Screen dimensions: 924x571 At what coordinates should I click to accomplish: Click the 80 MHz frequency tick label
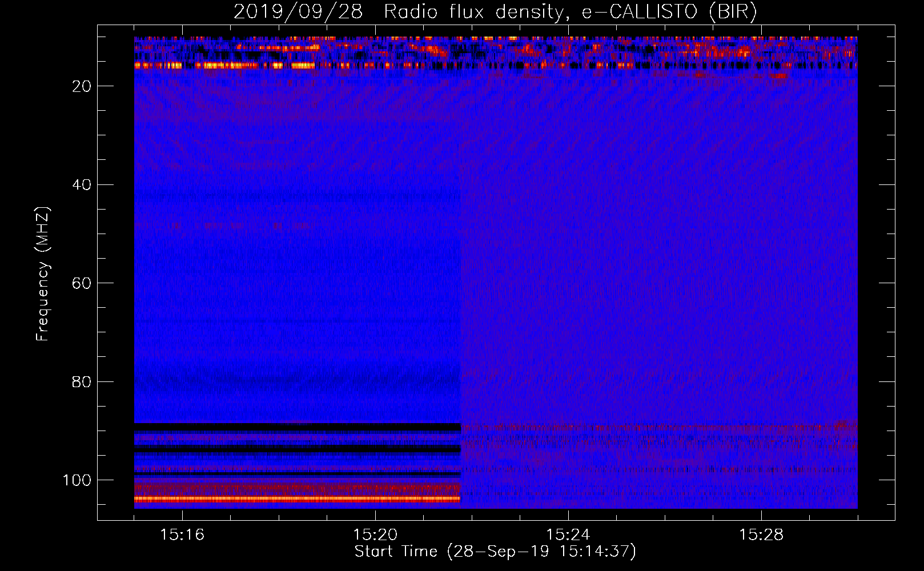click(82, 382)
